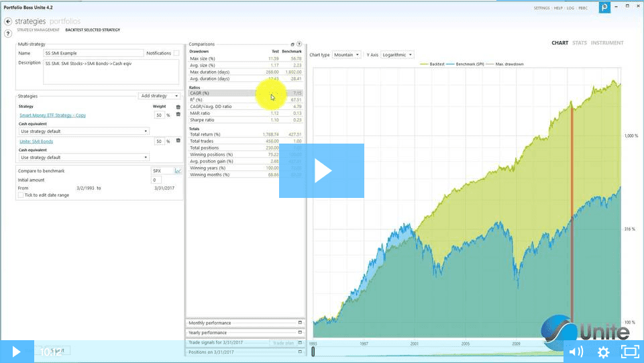Expand Trade signals for 3/31/2017 panel

click(300, 342)
